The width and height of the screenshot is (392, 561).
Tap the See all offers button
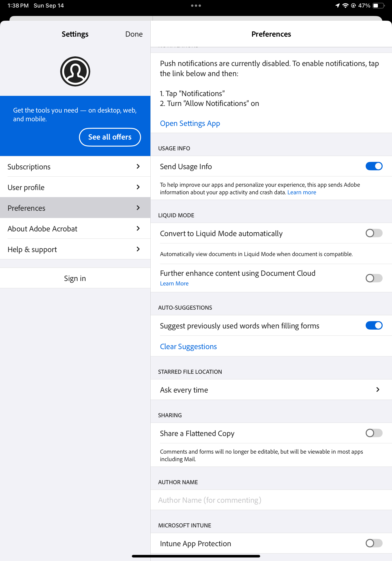coord(110,137)
